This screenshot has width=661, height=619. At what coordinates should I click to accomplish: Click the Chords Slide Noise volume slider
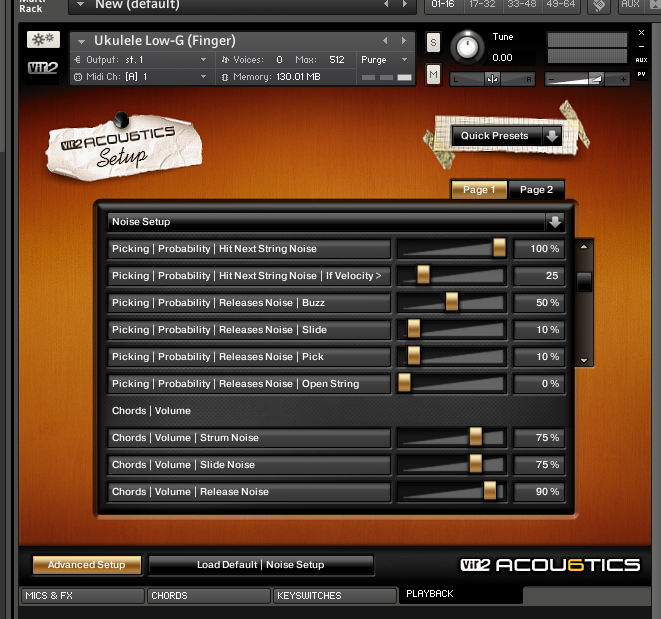pyautogui.click(x=451, y=465)
